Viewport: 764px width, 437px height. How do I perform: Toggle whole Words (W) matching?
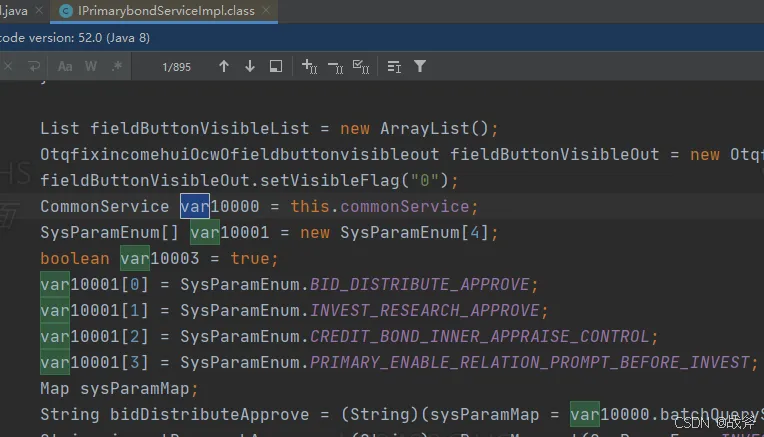click(91, 67)
